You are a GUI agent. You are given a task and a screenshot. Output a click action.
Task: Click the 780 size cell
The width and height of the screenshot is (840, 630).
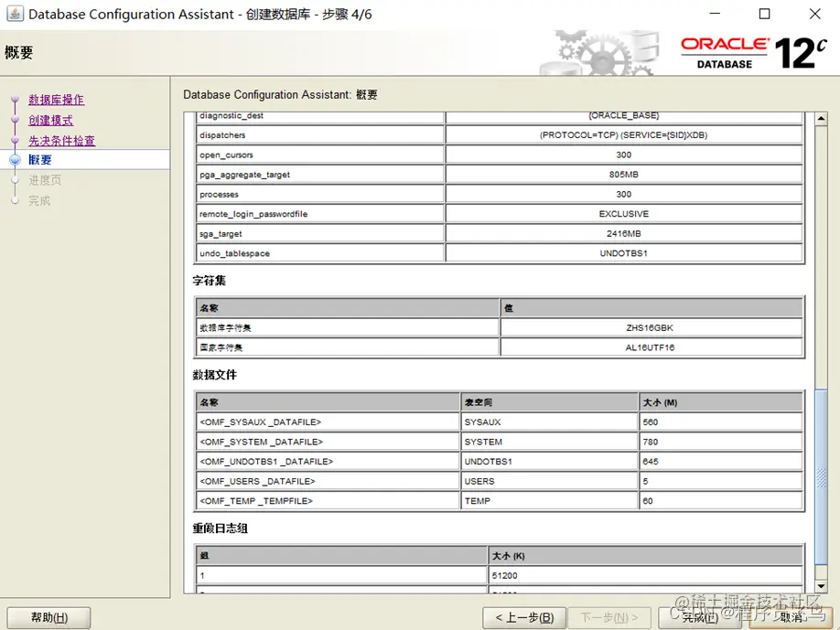pyautogui.click(x=720, y=442)
